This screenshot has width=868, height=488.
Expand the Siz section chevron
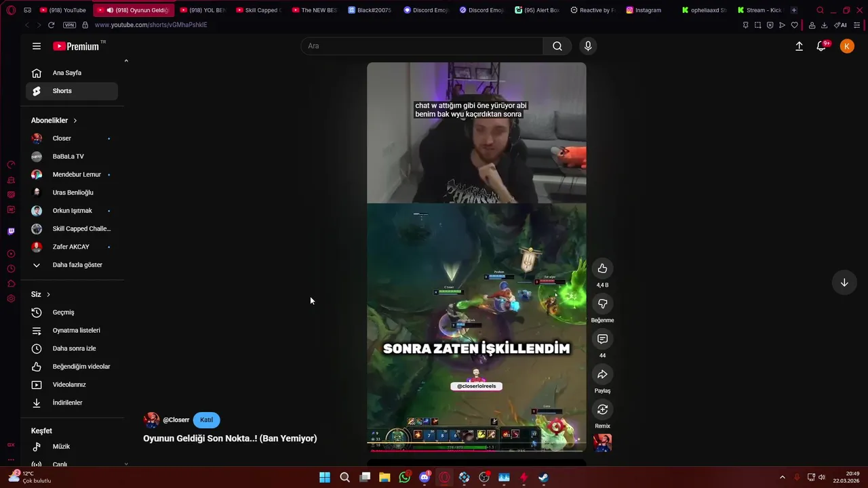(x=48, y=295)
